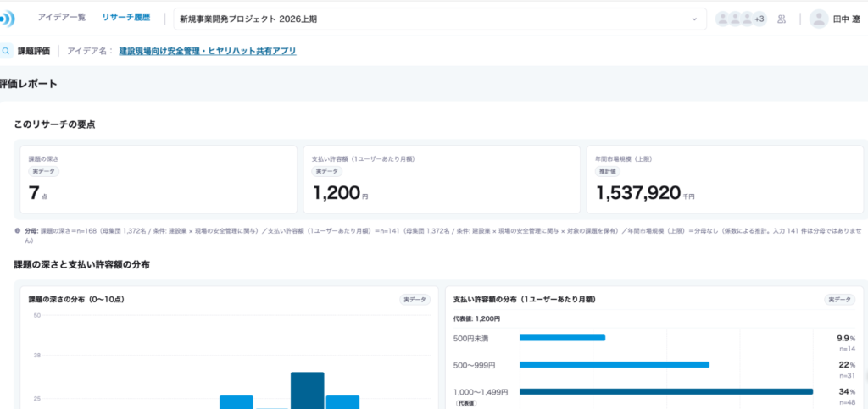Open the project selector dropdown
The height and width of the screenshot is (409, 868).
[x=440, y=19]
